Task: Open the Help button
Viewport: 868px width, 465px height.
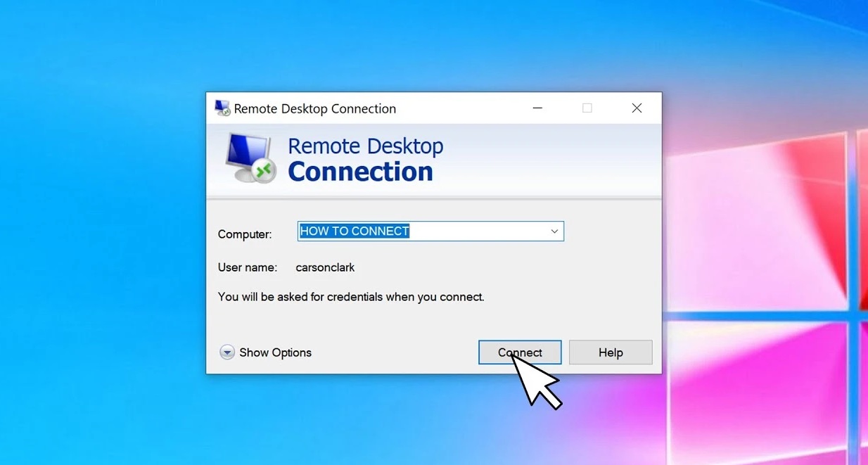Action: pyautogui.click(x=611, y=352)
